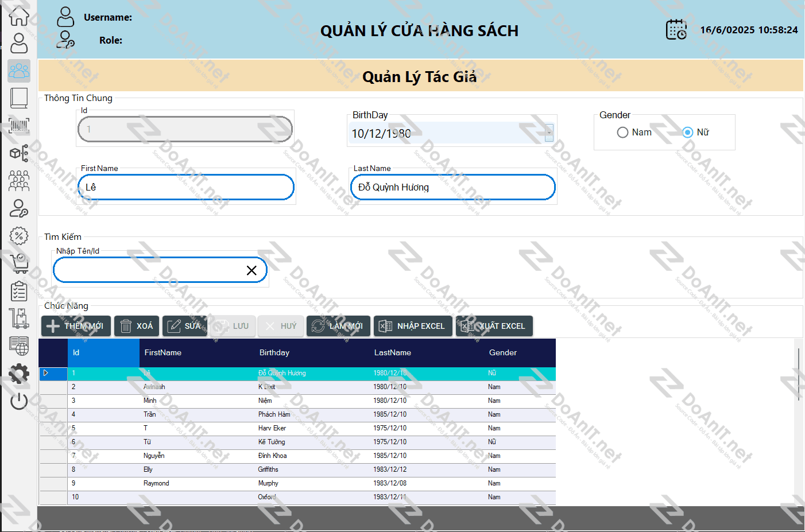This screenshot has width=805, height=532.
Task: Open the book management sidebar icon
Action: (x=19, y=98)
